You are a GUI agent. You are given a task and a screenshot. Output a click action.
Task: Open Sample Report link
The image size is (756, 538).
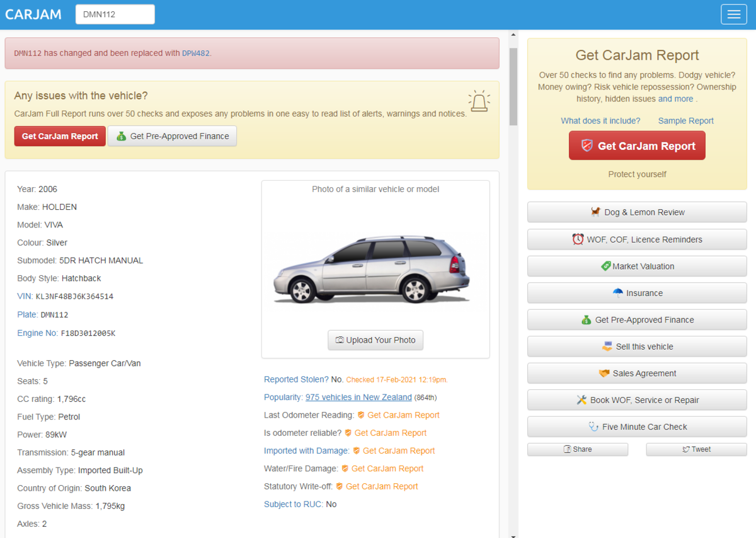[686, 121]
